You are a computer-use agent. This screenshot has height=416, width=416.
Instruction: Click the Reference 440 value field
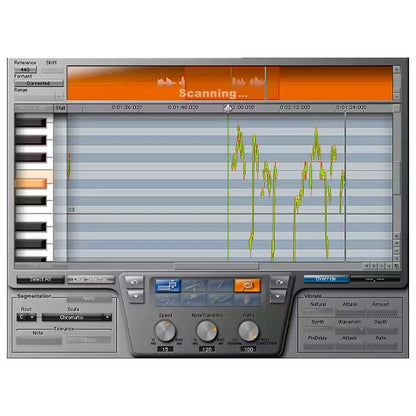pos(26,69)
